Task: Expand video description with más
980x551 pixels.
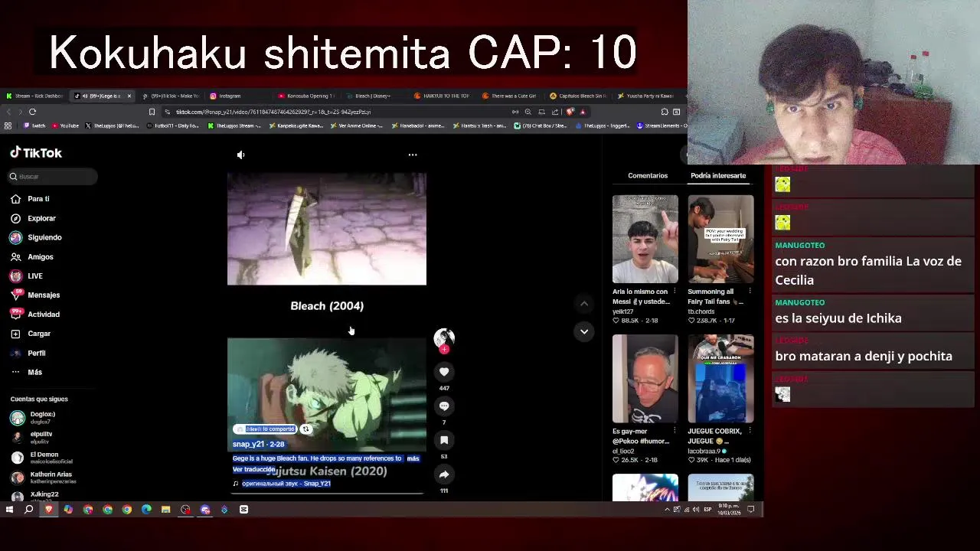Action: point(413,458)
